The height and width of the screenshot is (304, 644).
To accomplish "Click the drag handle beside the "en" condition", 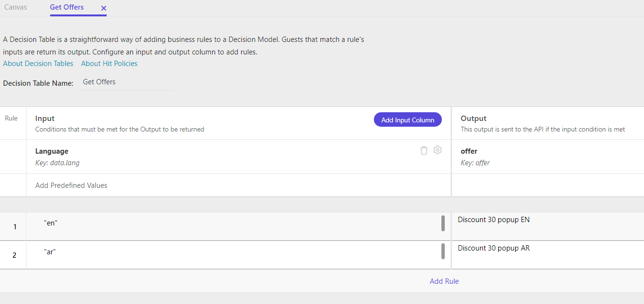I will coord(443,224).
